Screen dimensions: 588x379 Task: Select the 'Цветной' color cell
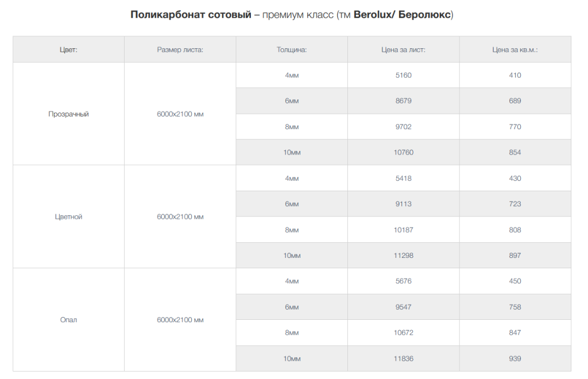[x=68, y=216]
